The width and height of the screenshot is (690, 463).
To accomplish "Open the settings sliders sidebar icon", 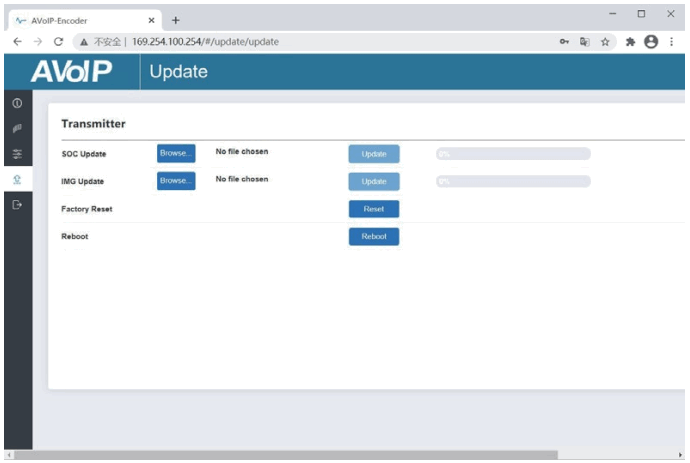I will click(17, 154).
